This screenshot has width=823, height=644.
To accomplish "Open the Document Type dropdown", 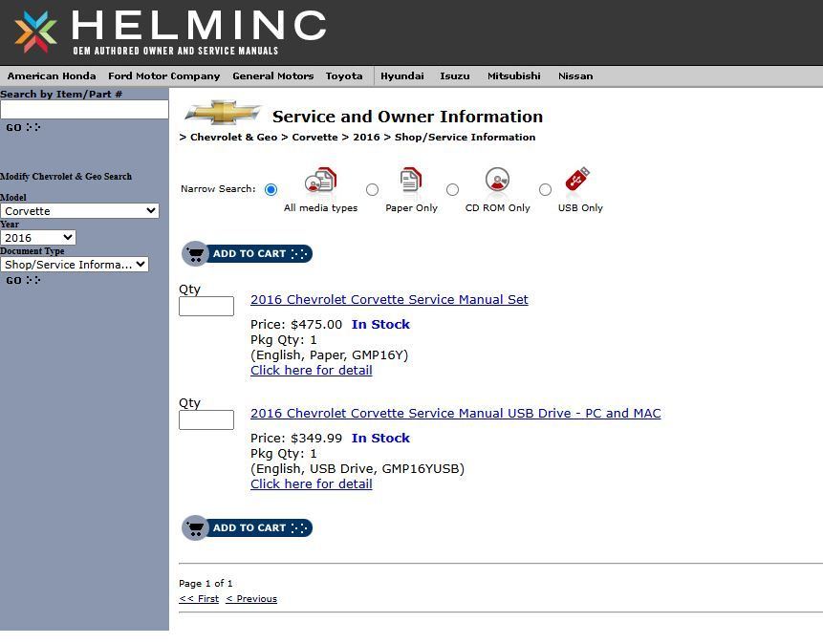I will coord(75,264).
